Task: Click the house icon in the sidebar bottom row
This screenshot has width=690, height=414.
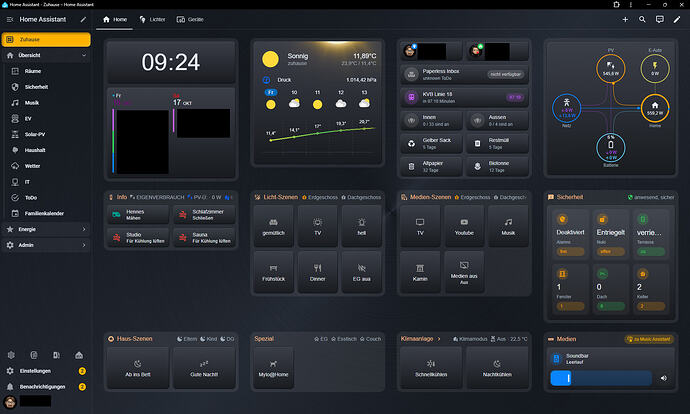Action: point(79,355)
